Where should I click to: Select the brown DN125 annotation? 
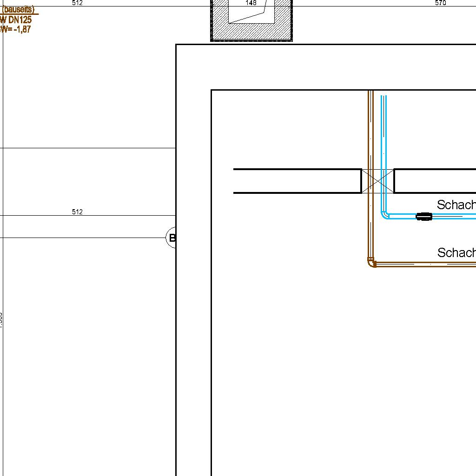pyautogui.click(x=16, y=20)
